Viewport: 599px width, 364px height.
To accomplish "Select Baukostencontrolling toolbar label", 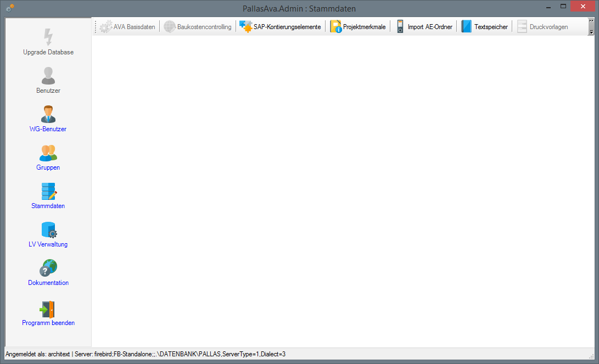I will pos(204,27).
